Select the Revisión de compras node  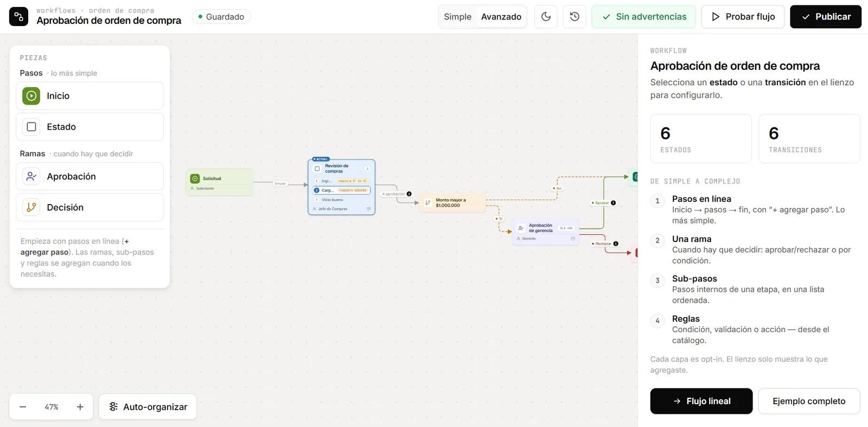pos(341,187)
